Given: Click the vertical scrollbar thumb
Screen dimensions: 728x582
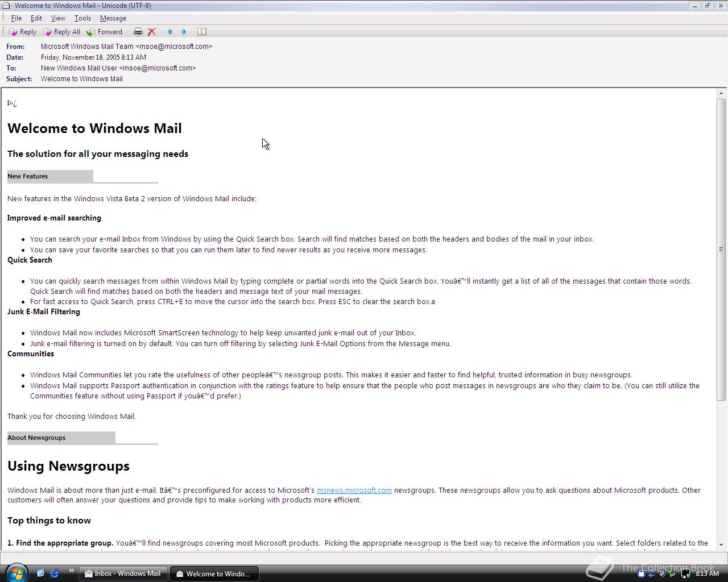Looking at the screenshot, I should click(x=721, y=250).
